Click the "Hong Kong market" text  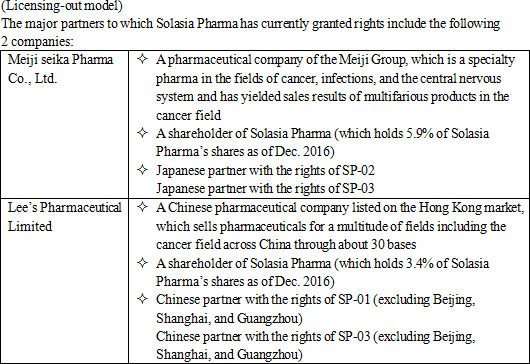(x=471, y=208)
